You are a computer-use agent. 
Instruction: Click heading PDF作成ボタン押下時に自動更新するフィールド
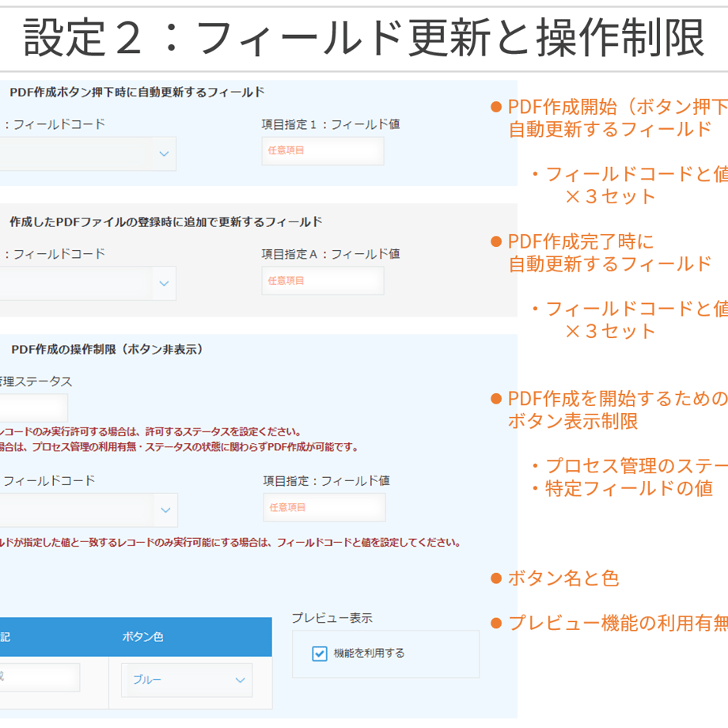pyautogui.click(x=137, y=92)
